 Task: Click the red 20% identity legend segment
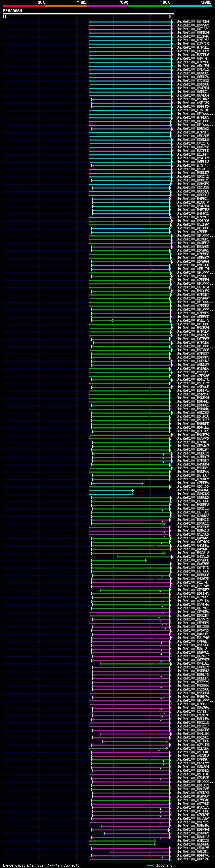coord(24,6)
